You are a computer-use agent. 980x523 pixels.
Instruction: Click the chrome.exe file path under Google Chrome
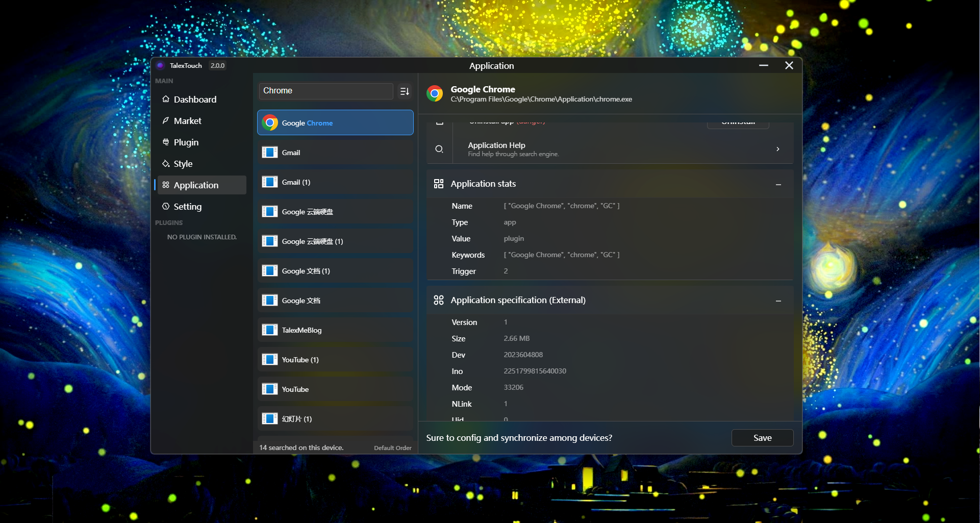click(541, 99)
